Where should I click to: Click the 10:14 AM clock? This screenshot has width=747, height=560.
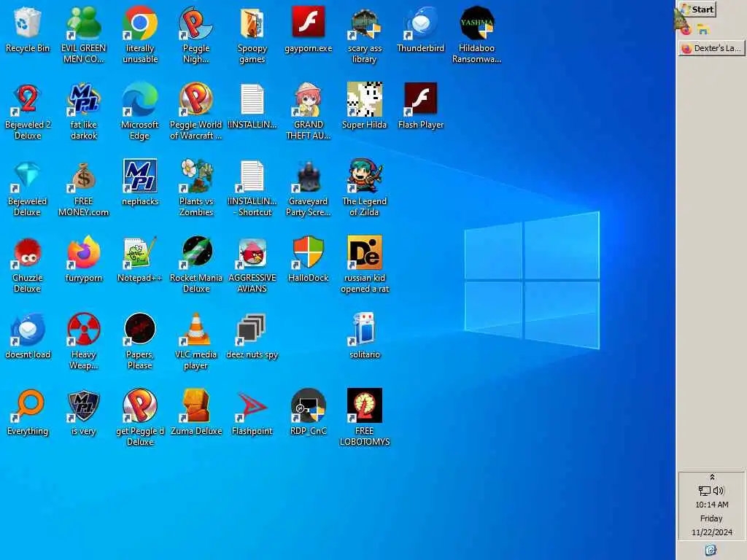pos(712,505)
